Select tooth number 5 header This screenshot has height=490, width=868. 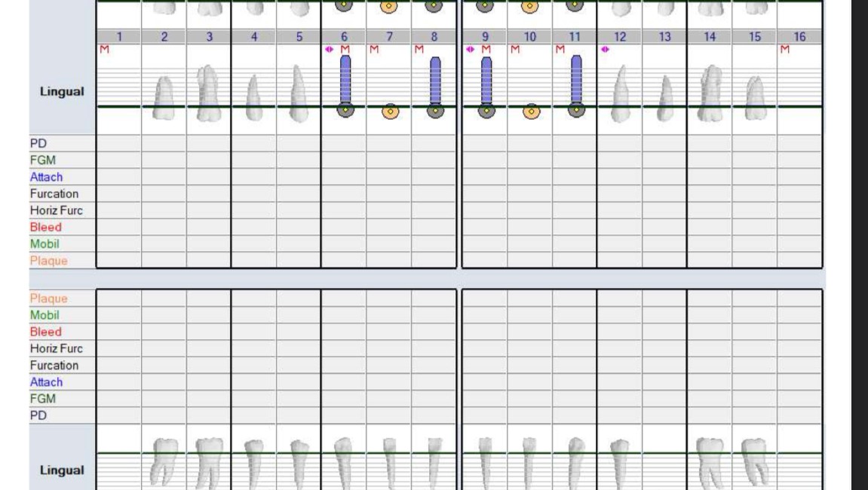[299, 36]
